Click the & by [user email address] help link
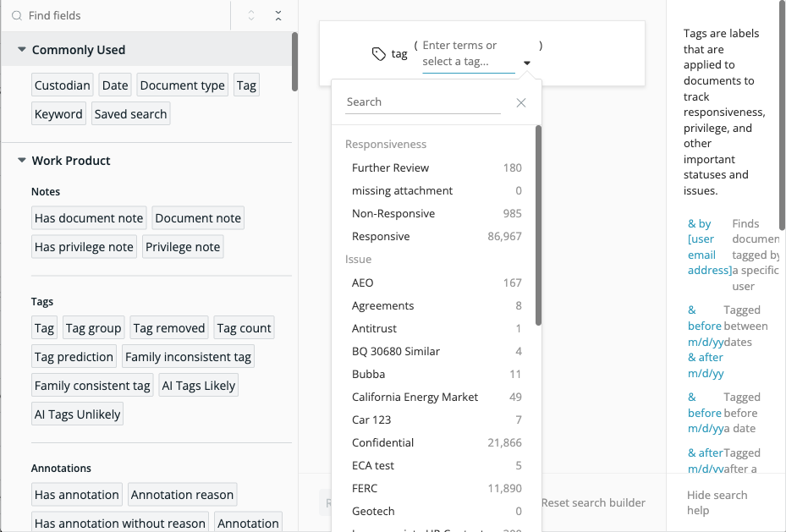786x532 pixels. click(709, 247)
